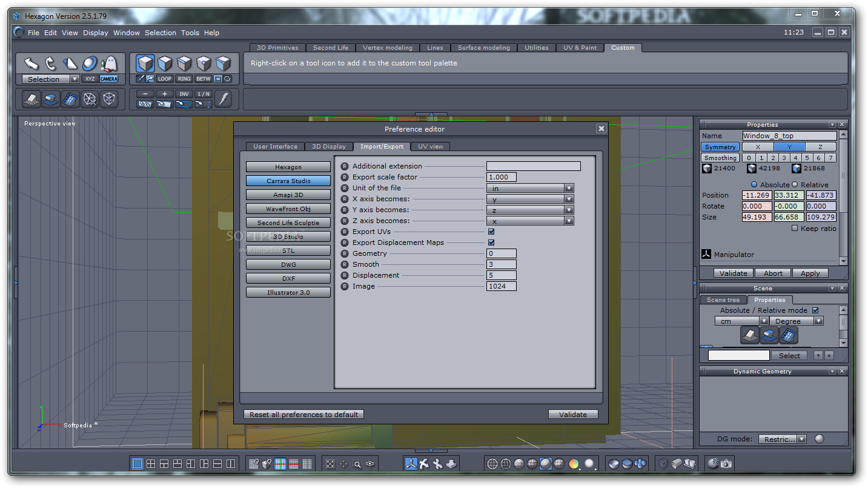
Task: Click the ghost-shaped manipulator icon
Action: point(109,63)
